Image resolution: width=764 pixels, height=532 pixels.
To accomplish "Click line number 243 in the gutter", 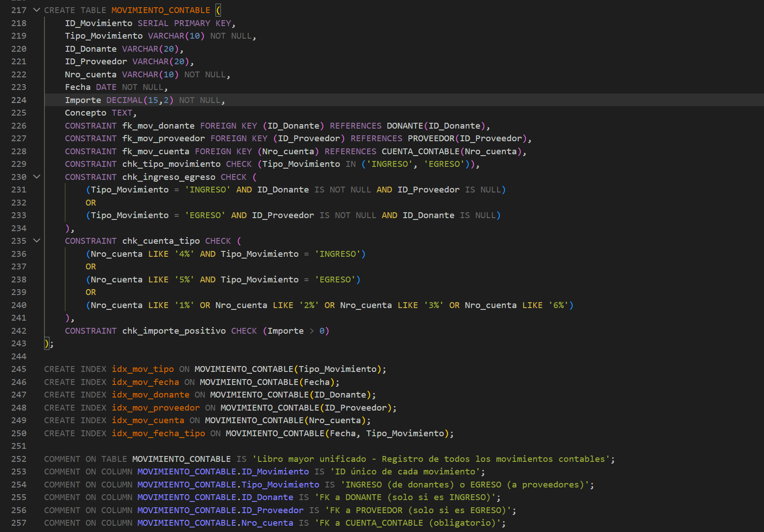I will [x=19, y=344].
